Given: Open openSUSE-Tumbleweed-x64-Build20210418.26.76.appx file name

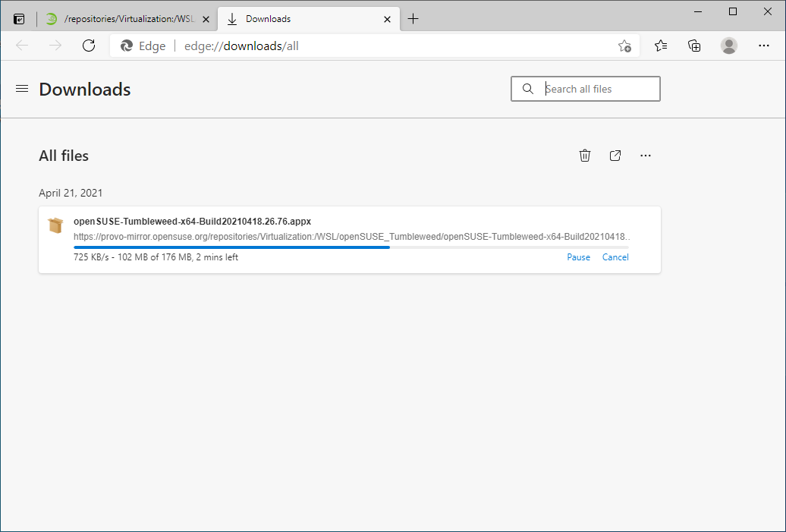Looking at the screenshot, I should 193,221.
